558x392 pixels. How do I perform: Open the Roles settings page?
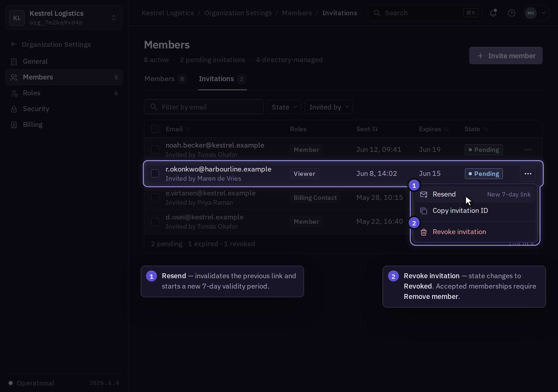(x=64, y=93)
